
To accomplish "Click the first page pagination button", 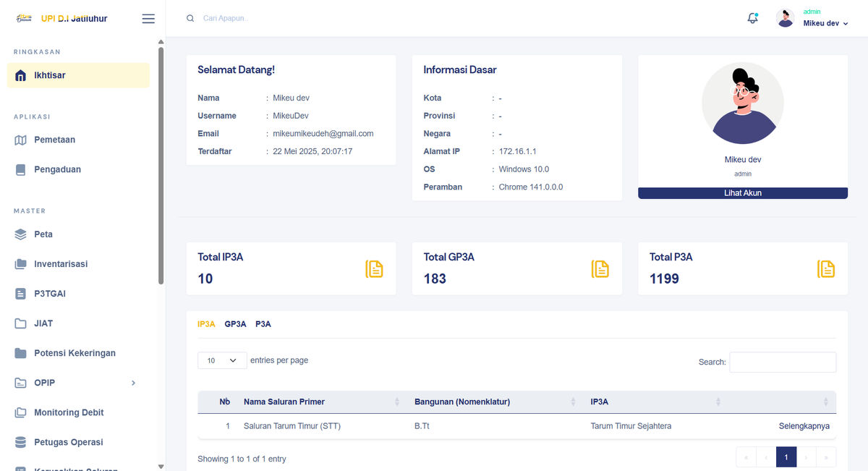I will (x=746, y=457).
